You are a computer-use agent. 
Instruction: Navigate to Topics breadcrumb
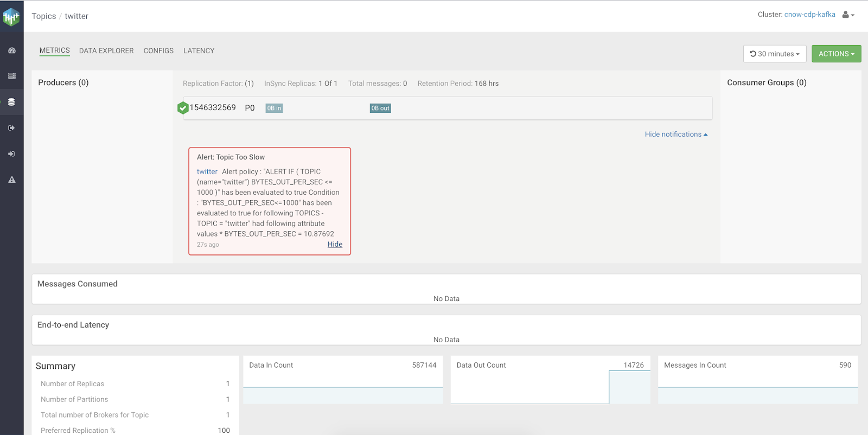44,16
